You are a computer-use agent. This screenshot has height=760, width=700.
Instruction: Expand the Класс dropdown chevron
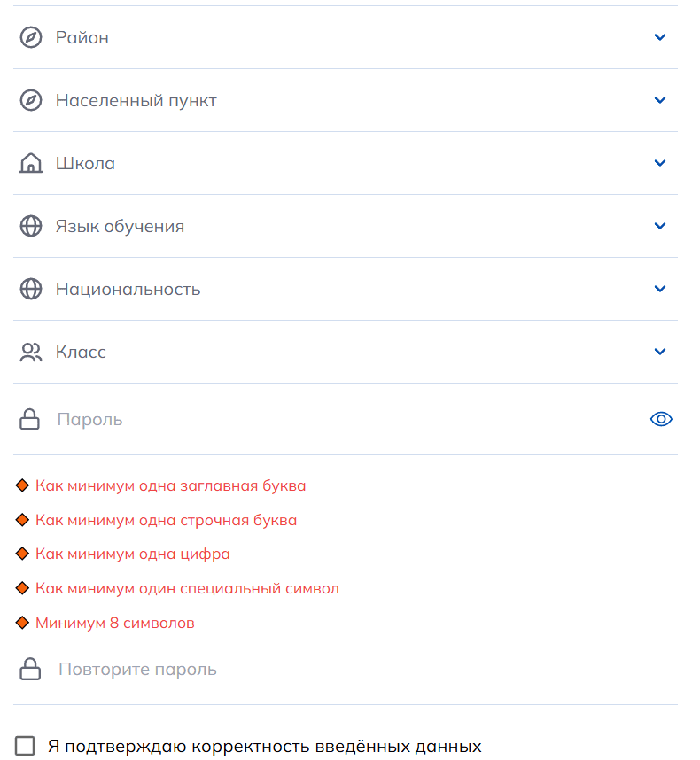pos(660,352)
